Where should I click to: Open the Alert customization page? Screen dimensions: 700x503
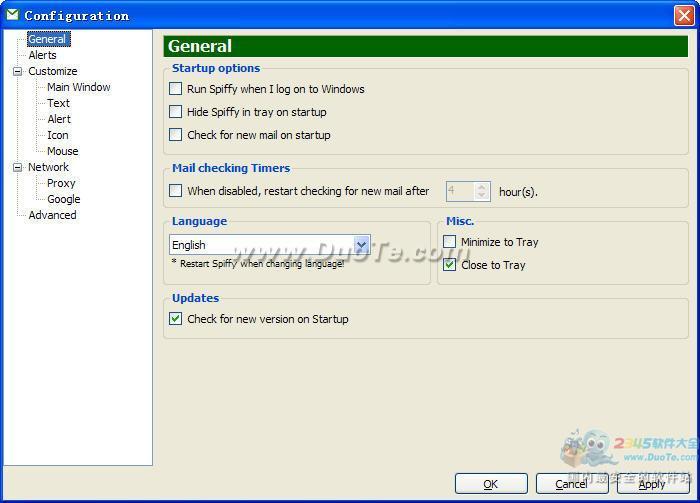pos(59,120)
